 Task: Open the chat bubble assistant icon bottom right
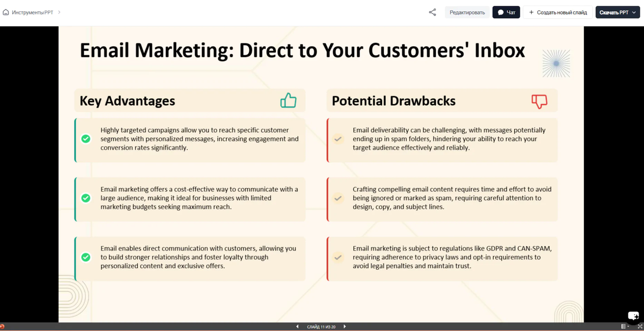tap(633, 316)
